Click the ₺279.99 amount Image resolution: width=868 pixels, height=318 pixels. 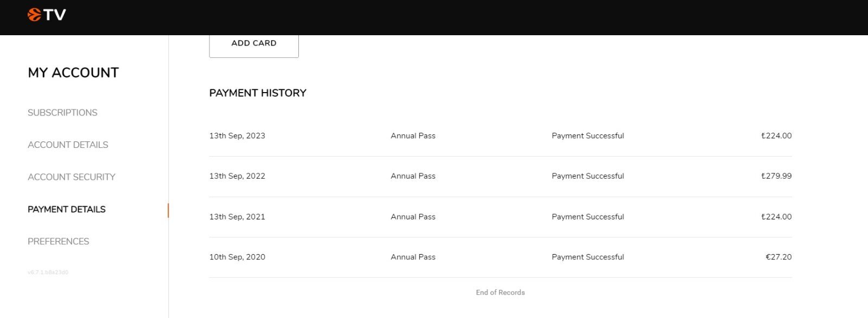click(776, 176)
